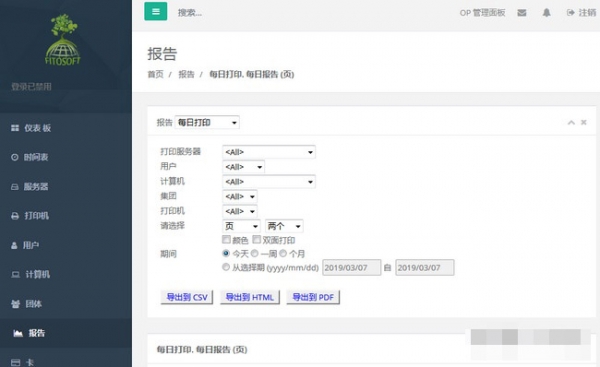Screen dimensions: 600x367
Task: Check the 双面打印 checkbox
Action: (256, 240)
